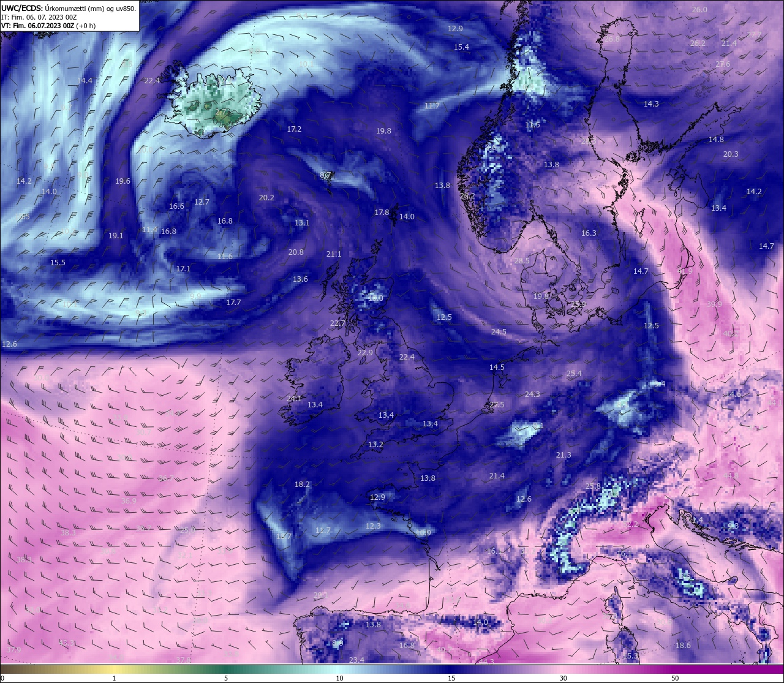
Task: Click the 25.4 value label
Action: tap(574, 374)
